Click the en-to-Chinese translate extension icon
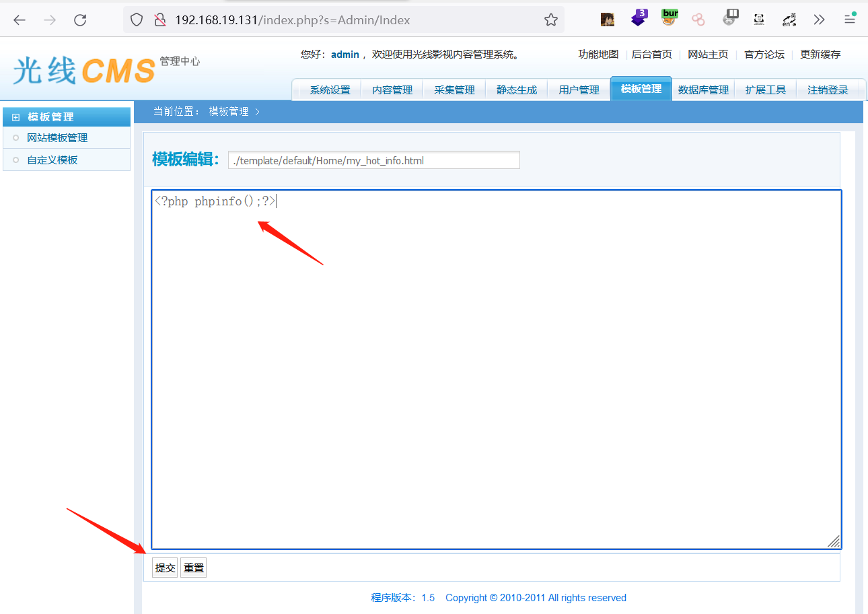 click(789, 20)
